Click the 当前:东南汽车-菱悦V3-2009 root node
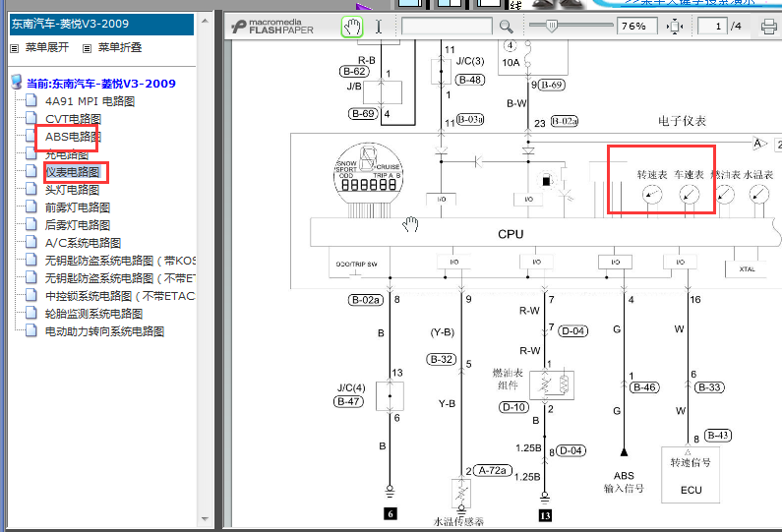782x532 pixels. [x=100, y=84]
